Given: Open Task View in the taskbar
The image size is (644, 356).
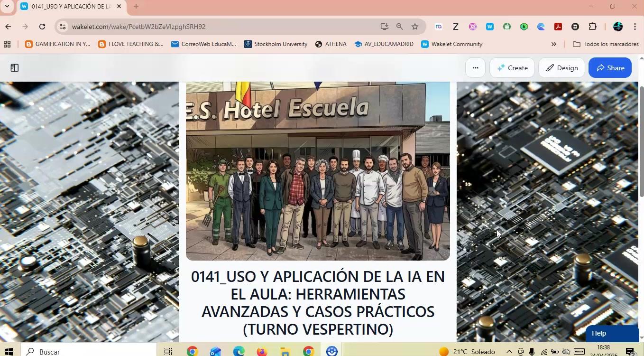Looking at the screenshot, I should click(168, 352).
